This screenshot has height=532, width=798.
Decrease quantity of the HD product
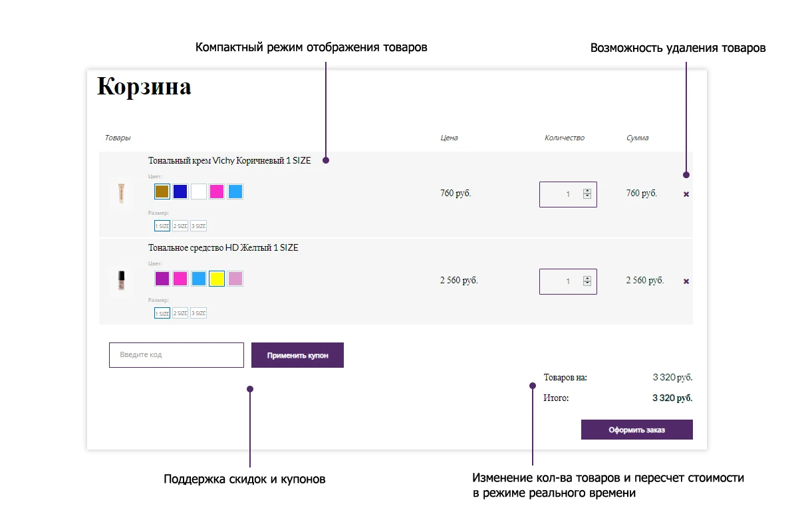pyautogui.click(x=587, y=284)
